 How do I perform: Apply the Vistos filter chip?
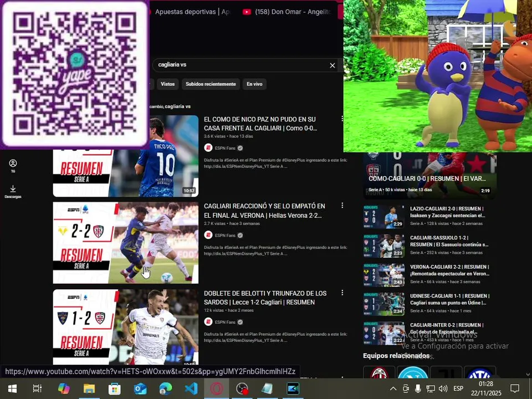pyautogui.click(x=167, y=84)
